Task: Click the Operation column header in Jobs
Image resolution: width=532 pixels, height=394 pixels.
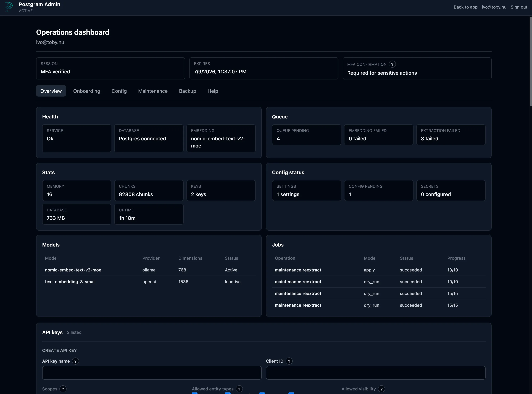Action: [285, 258]
